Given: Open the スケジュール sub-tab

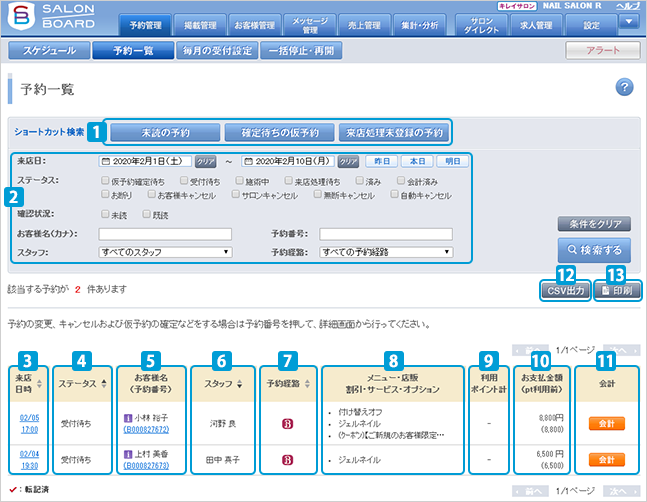Looking at the screenshot, I should (50, 50).
